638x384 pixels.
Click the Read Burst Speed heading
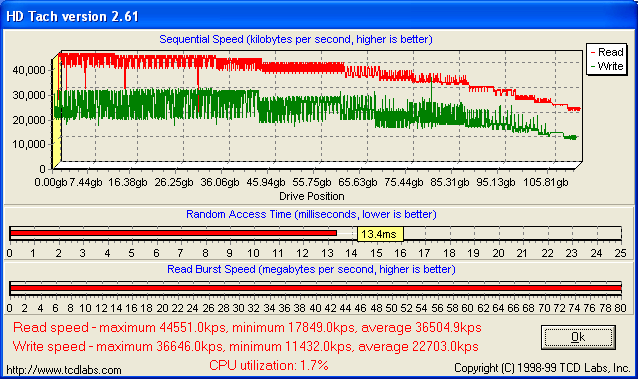(x=311, y=269)
